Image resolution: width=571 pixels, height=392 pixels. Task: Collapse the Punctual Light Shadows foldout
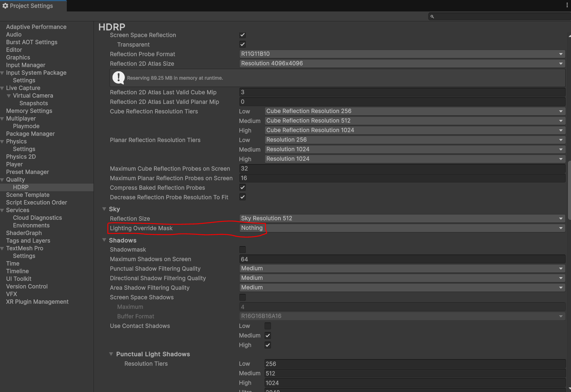pyautogui.click(x=111, y=354)
